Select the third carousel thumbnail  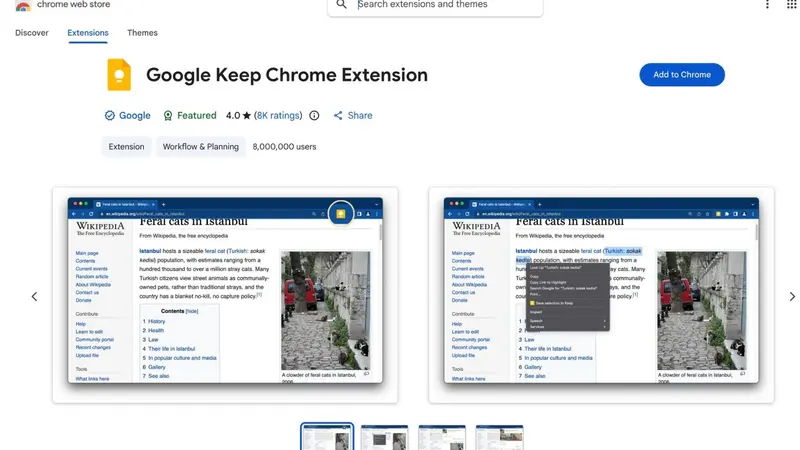tap(442, 437)
